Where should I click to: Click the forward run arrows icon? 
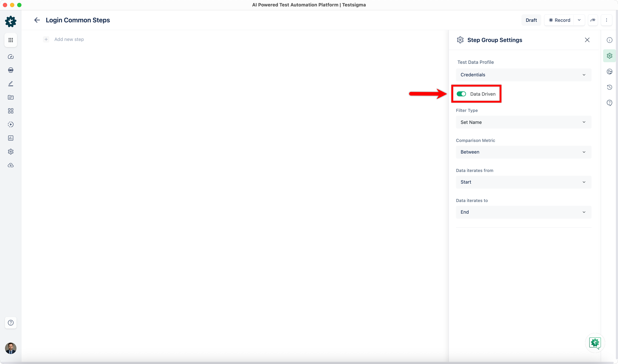click(x=593, y=20)
